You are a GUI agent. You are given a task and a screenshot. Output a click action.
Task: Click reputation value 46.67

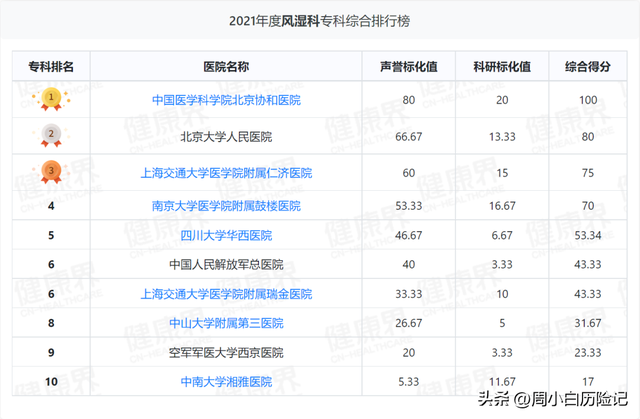[409, 235]
